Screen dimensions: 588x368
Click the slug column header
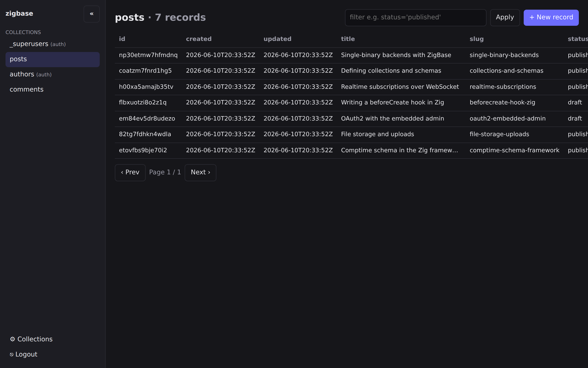(x=476, y=39)
